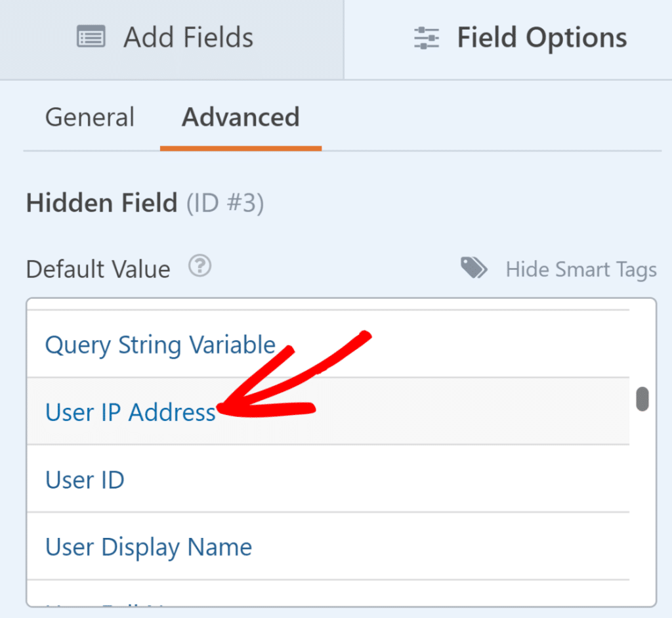
Task: Select the Advanced tab
Action: tap(240, 117)
